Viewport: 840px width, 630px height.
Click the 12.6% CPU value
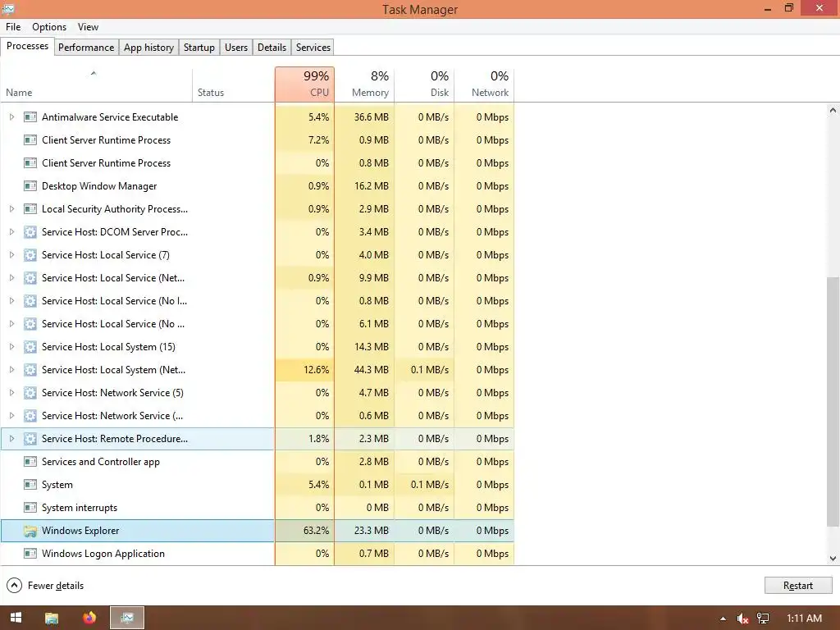316,370
